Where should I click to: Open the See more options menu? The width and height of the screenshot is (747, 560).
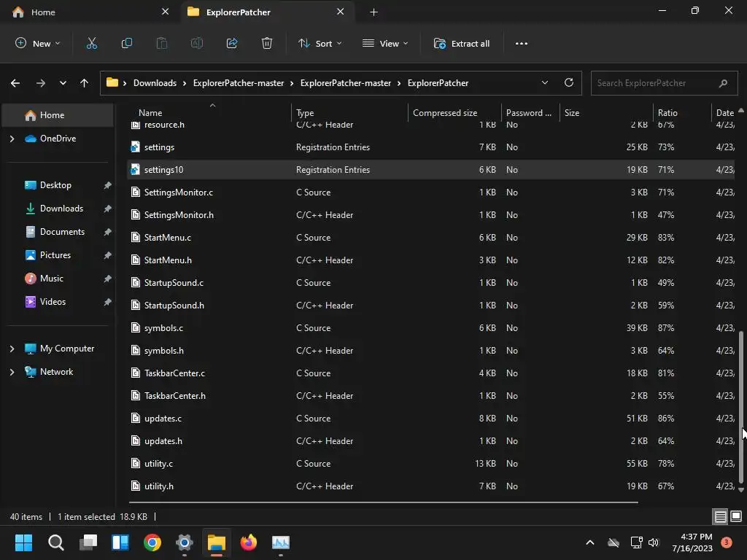521,43
